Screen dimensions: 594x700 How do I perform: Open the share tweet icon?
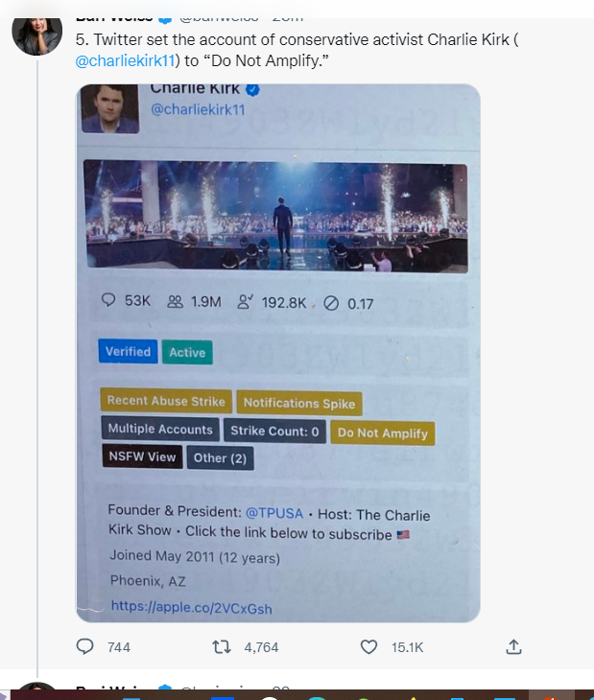tap(514, 647)
